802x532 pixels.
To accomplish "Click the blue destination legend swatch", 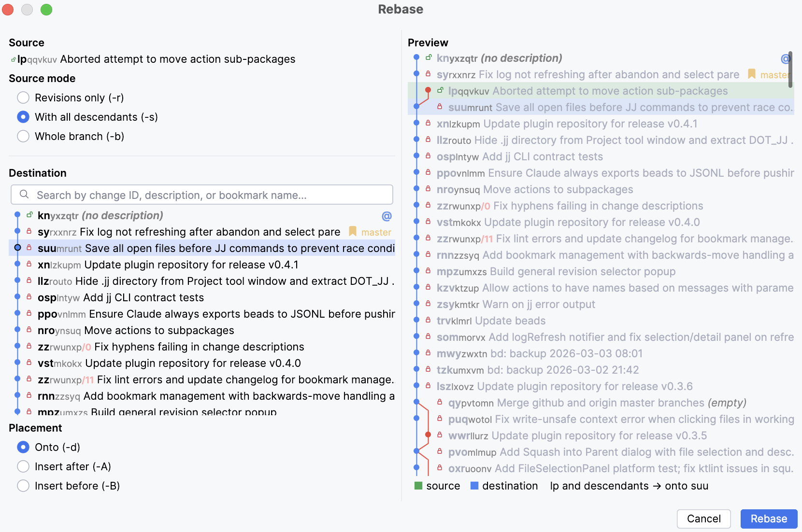I will point(474,486).
